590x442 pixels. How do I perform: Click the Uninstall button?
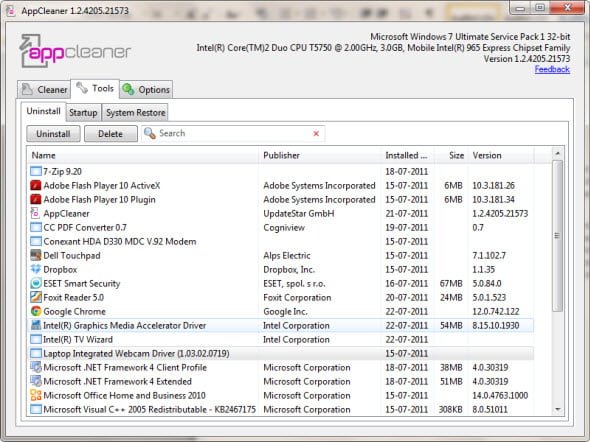coord(53,134)
